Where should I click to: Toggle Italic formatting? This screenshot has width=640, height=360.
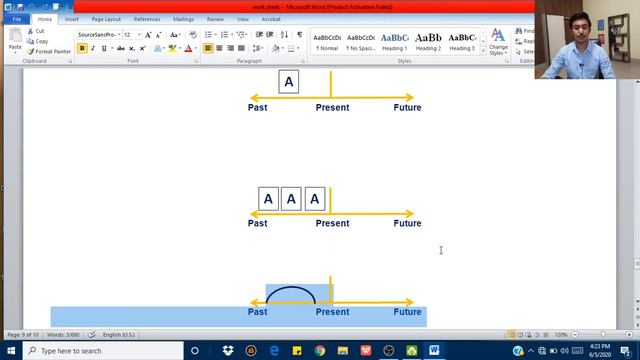pyautogui.click(x=93, y=49)
